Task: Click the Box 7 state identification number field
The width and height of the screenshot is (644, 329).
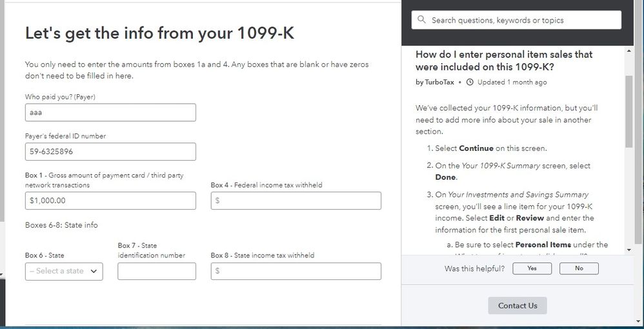Action: (x=157, y=271)
